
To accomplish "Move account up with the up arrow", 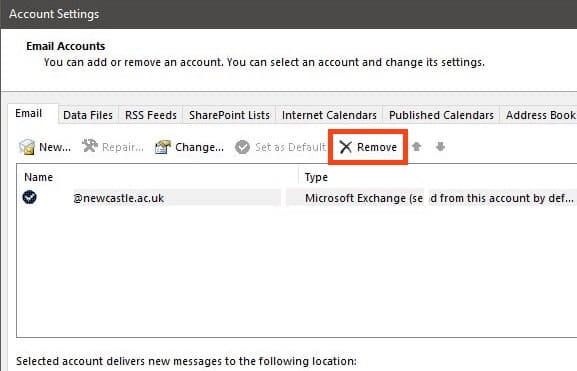I will coord(417,146).
